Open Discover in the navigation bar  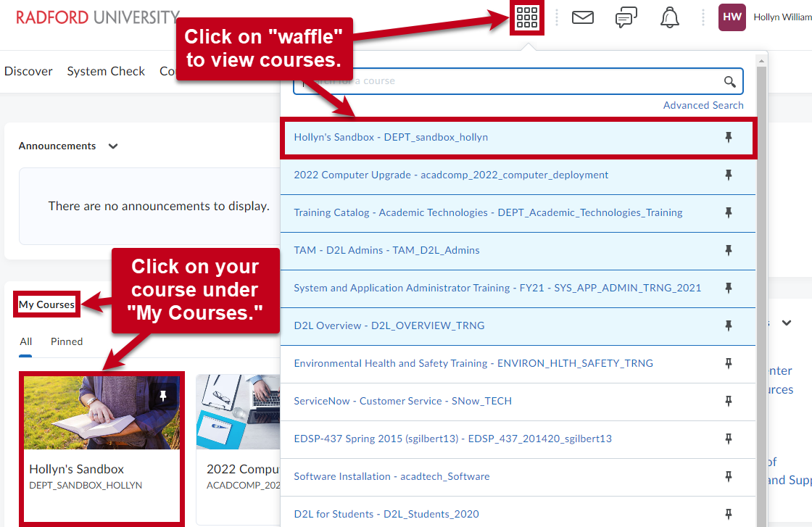28,71
